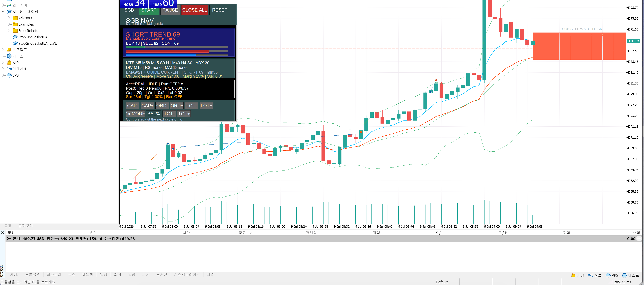Open 신호 from the status bar

[595, 275]
